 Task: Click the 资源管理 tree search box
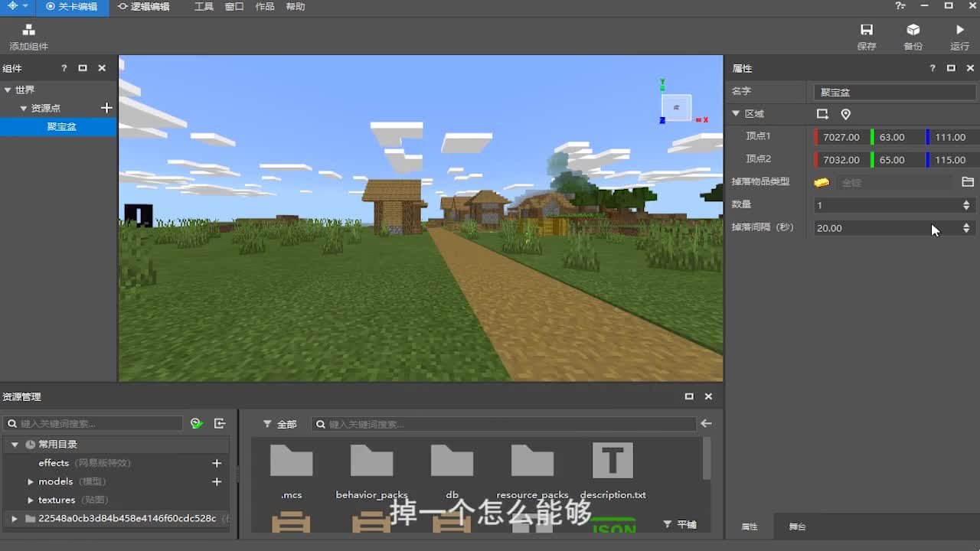click(x=94, y=423)
